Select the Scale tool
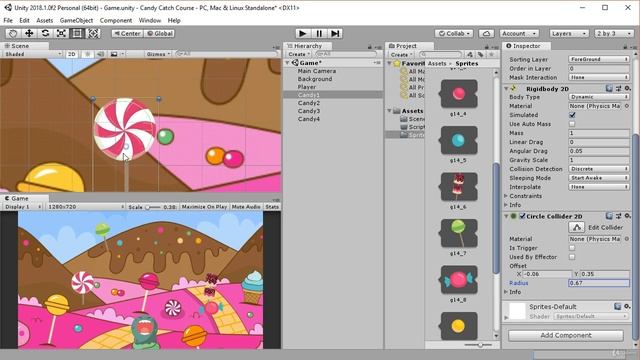Viewport: 640px width, 360px height. 61,33
